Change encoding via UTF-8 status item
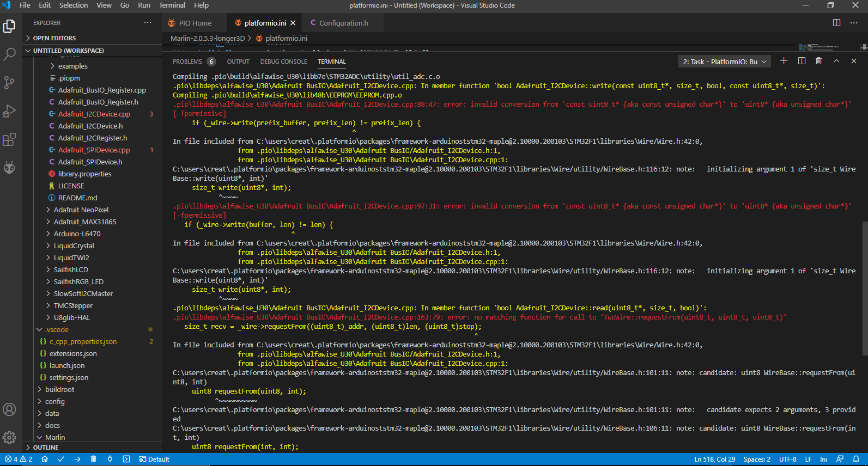 [x=788, y=459]
